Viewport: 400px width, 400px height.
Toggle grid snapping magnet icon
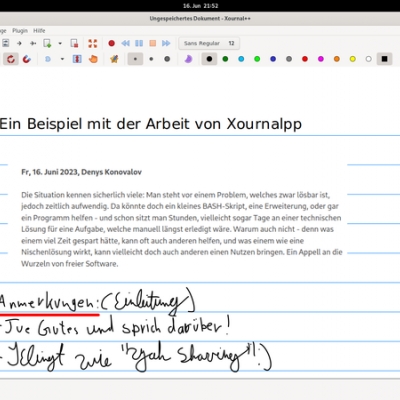click(27, 59)
